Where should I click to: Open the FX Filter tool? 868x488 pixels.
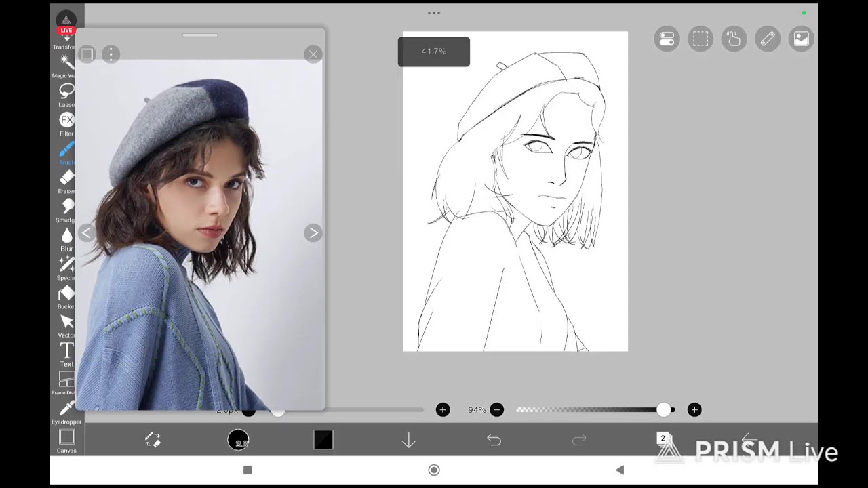coord(66,123)
